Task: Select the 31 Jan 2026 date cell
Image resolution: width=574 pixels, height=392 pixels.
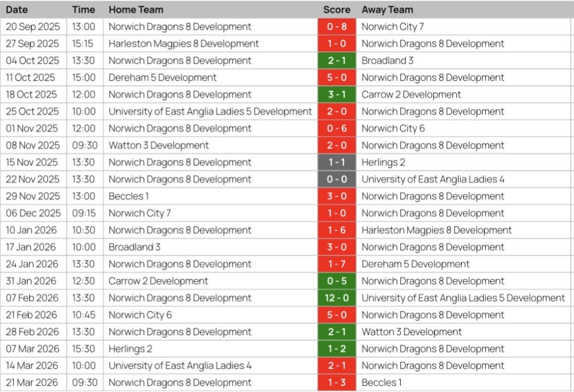Action: tap(31, 281)
